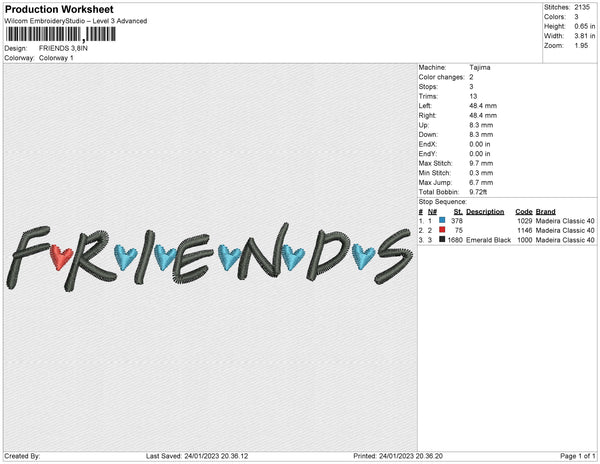This screenshot has width=600, height=464.
Task: Click the thread code 1029
Action: click(524, 221)
